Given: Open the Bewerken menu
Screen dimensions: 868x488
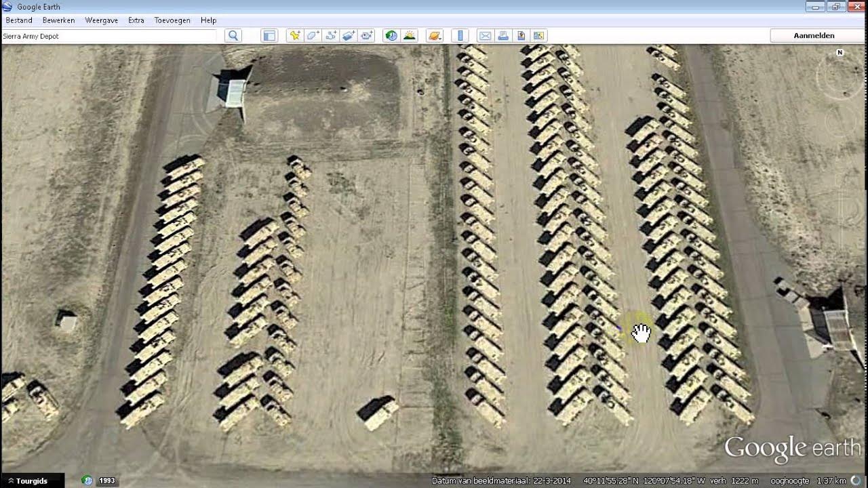Looking at the screenshot, I should point(58,20).
